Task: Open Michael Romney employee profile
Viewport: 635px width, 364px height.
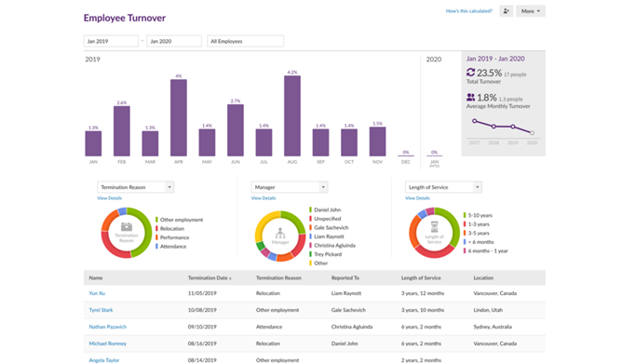Action: (108, 344)
